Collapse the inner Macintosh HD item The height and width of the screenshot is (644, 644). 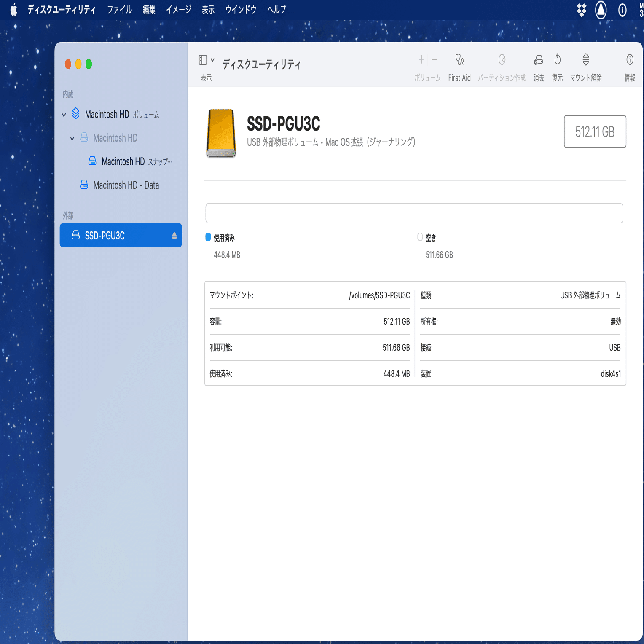72,138
